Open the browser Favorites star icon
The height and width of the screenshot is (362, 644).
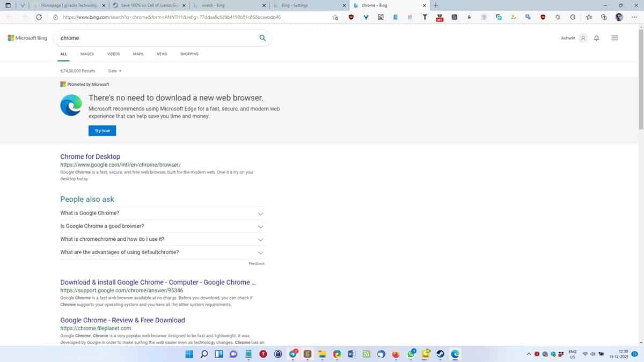pyautogui.click(x=588, y=17)
